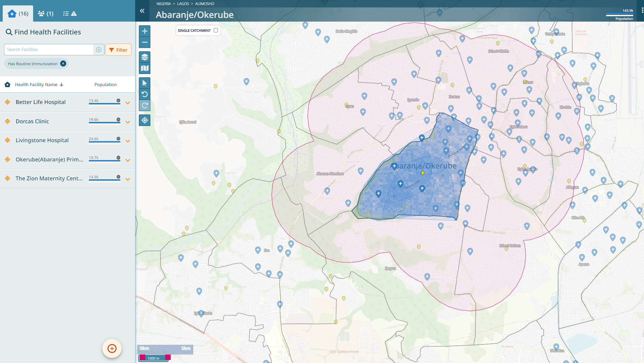Toggle the Single Catchment checkbox
The height and width of the screenshot is (363, 644).
point(216,30)
